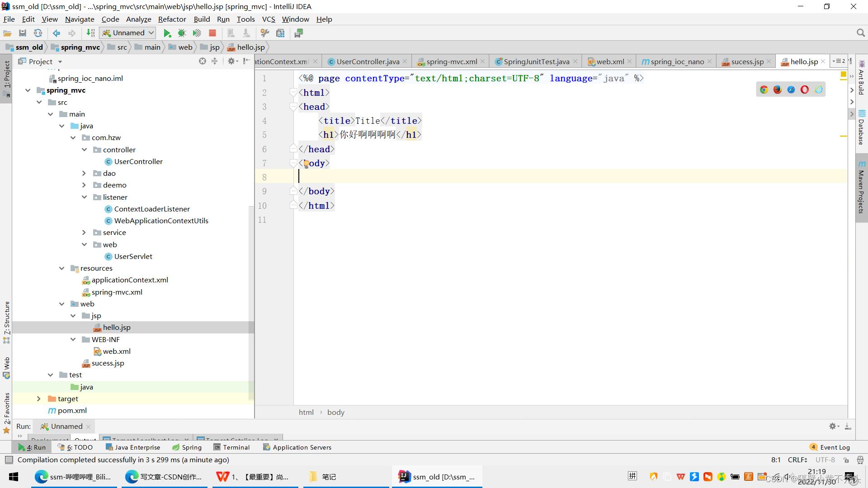Screen dimensions: 868x488
Task: Open the Refactor menu
Action: coord(172,19)
